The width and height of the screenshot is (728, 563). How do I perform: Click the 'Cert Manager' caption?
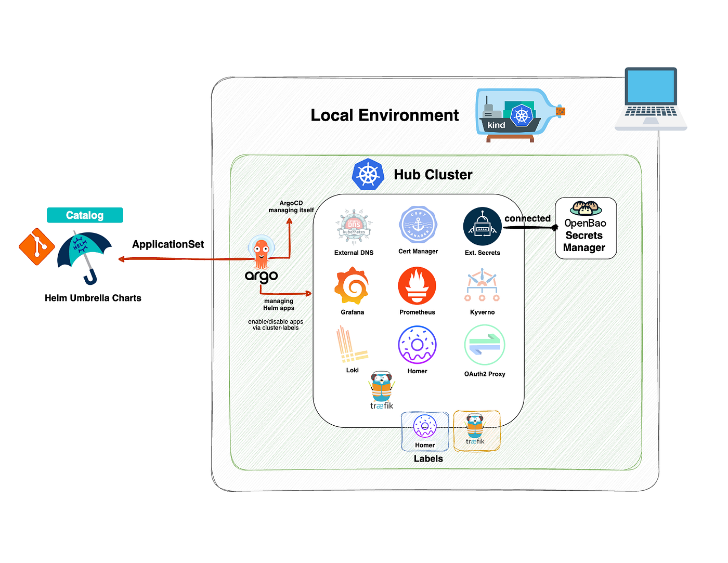[418, 251]
